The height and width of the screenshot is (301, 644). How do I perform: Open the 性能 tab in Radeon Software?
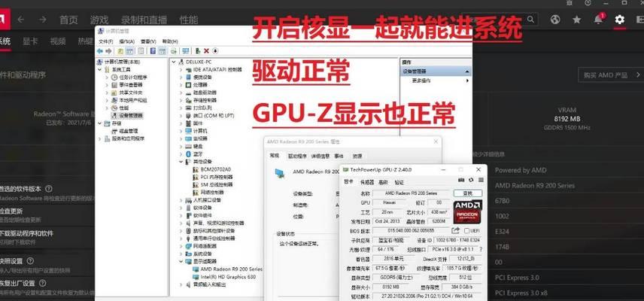(x=189, y=20)
